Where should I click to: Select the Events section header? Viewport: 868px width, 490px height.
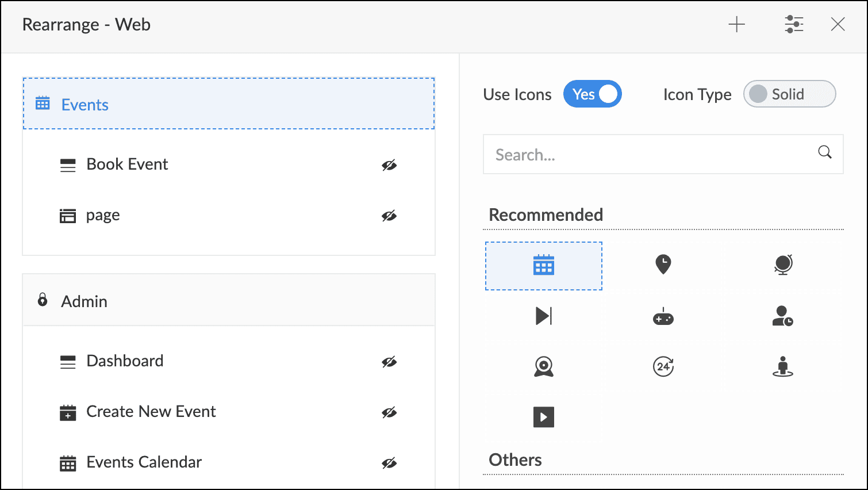[x=228, y=104]
